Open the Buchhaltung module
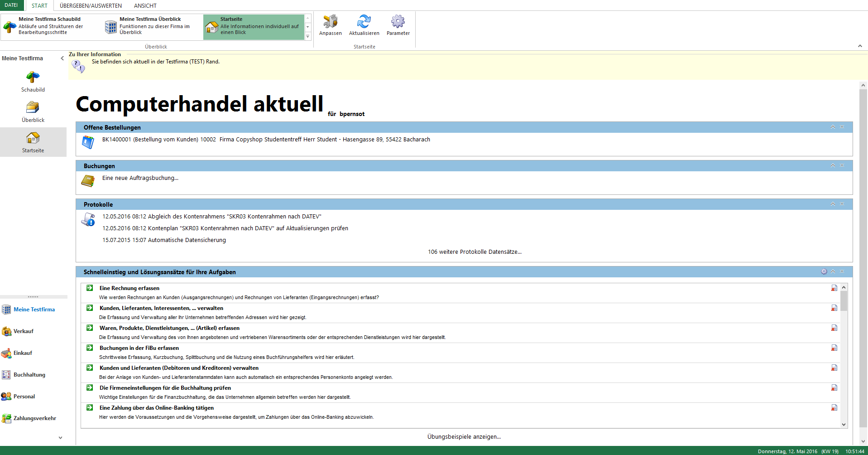Viewport: 868px width, 455px height. coord(29,375)
